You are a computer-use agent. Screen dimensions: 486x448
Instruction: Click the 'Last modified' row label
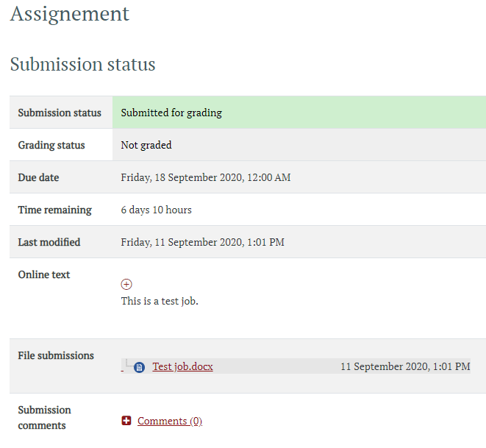[49, 242]
